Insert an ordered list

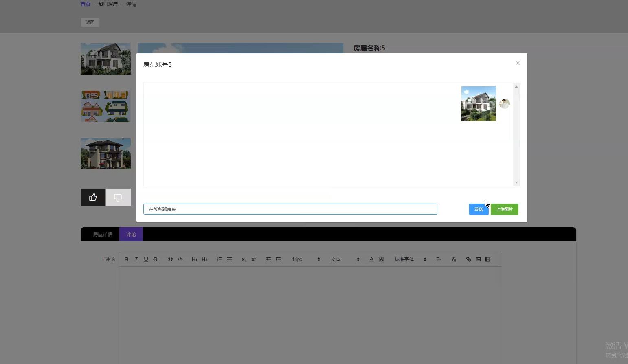pyautogui.click(x=220, y=259)
